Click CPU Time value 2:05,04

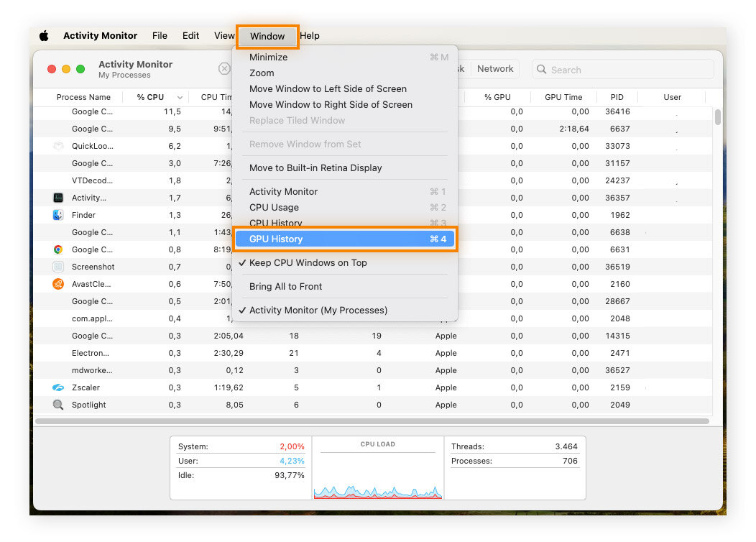click(x=229, y=336)
